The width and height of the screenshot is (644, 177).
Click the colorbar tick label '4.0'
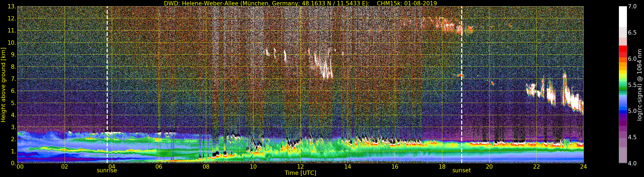[x=632, y=163]
